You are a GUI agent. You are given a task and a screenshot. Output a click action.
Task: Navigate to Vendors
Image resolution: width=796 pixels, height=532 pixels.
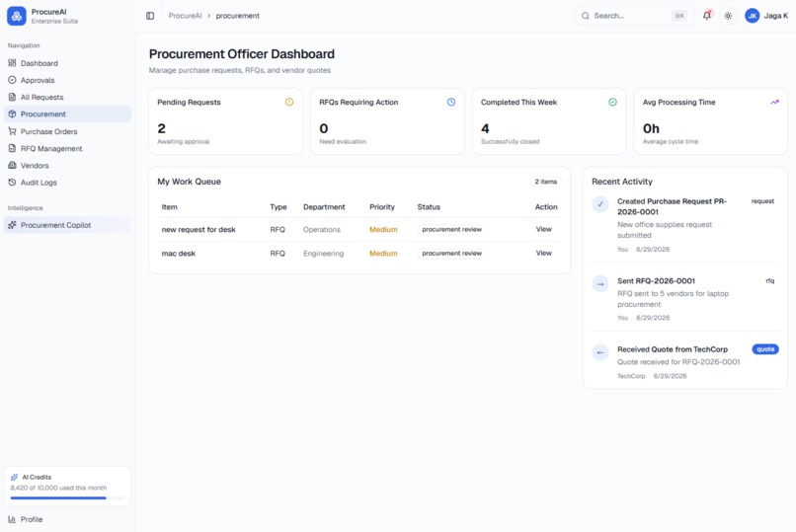[67, 166]
